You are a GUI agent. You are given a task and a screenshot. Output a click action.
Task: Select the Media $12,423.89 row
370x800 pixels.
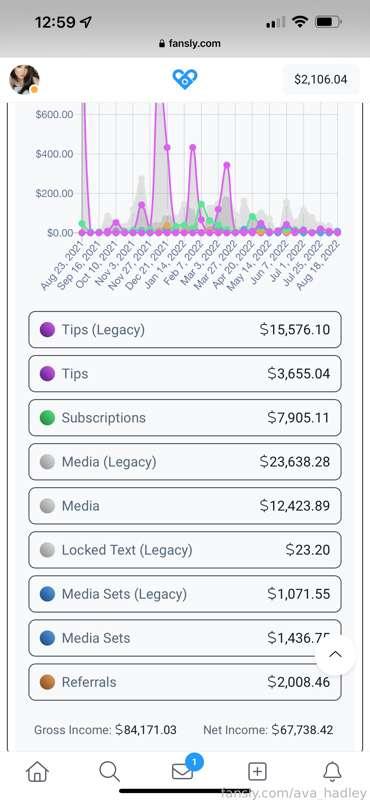[185, 506]
